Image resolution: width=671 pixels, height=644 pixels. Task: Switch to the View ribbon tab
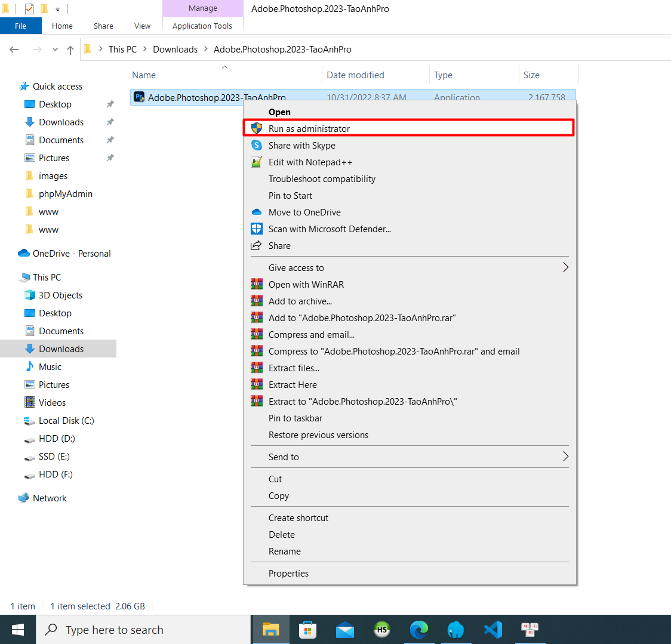click(142, 26)
